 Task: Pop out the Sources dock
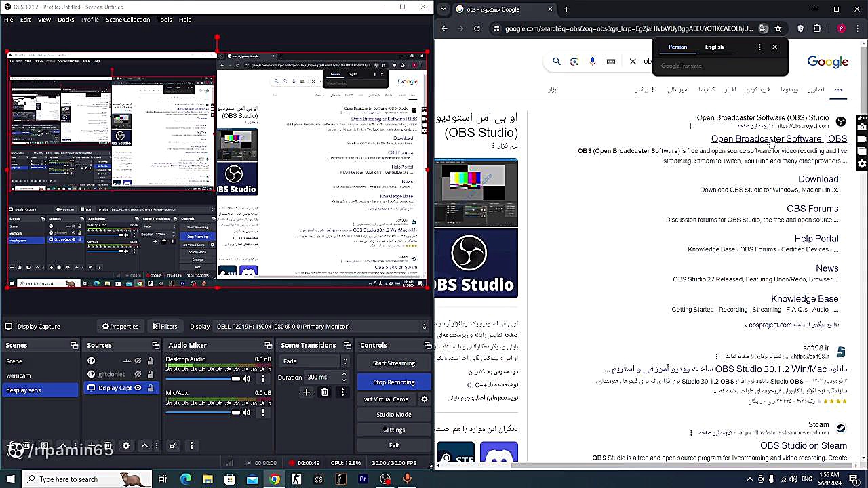[156, 345]
